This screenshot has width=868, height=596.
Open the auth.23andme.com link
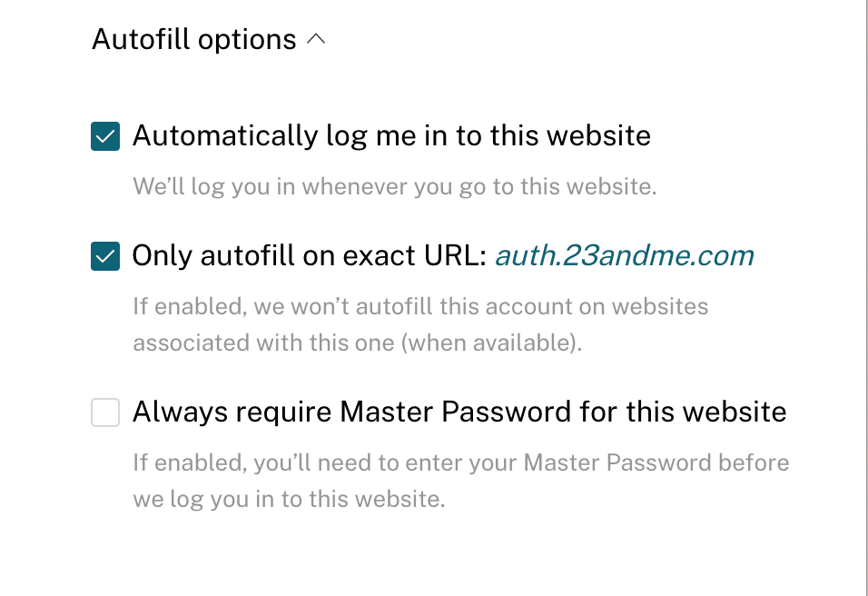coord(624,256)
